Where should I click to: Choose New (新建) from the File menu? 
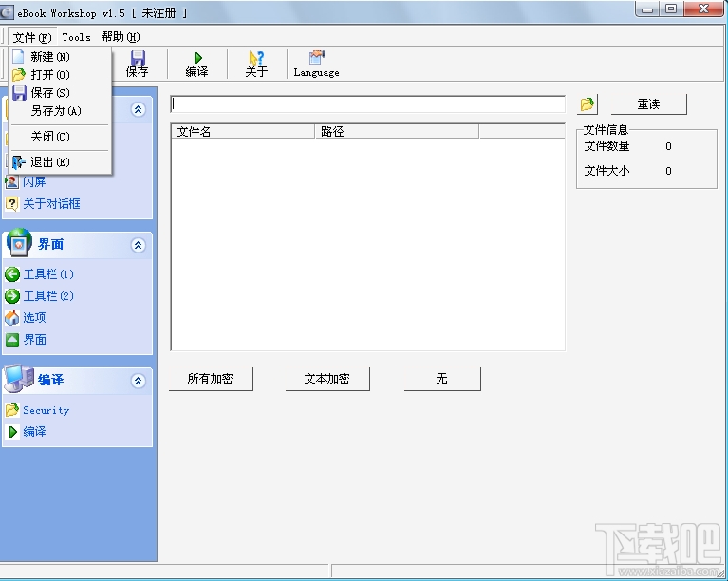pos(60,57)
